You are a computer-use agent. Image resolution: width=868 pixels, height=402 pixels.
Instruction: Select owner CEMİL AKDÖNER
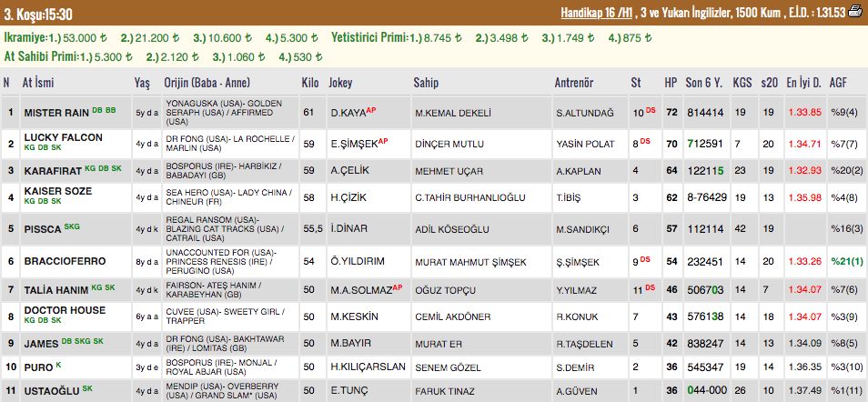pos(453,317)
